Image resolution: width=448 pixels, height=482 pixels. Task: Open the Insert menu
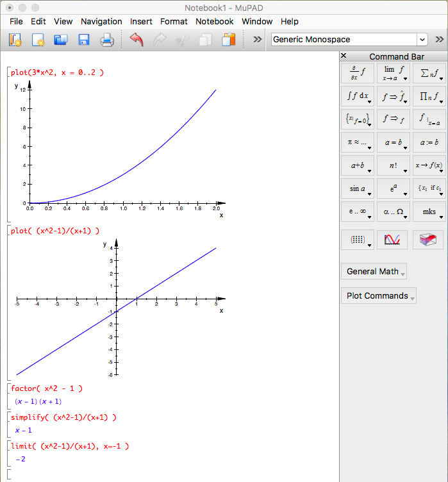[141, 22]
